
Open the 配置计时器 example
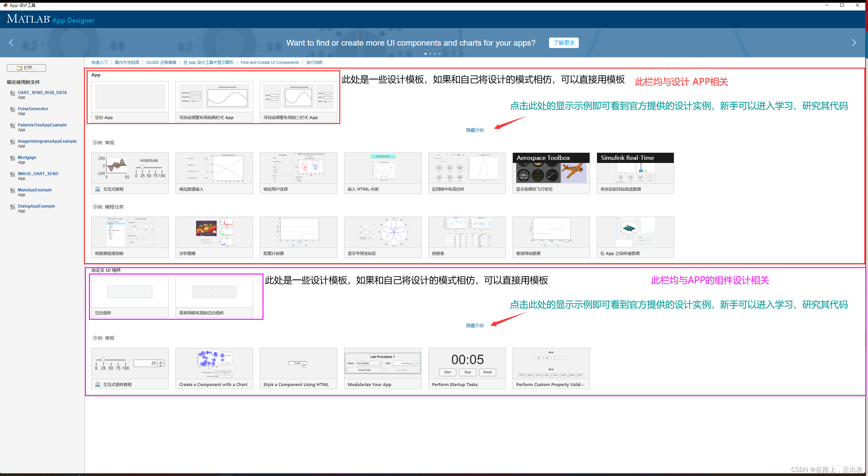298,237
